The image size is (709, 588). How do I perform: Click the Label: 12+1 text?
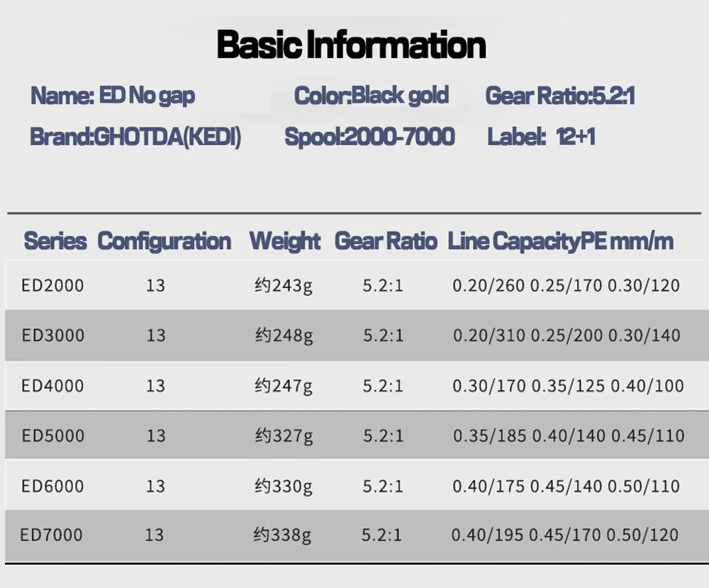tap(541, 136)
